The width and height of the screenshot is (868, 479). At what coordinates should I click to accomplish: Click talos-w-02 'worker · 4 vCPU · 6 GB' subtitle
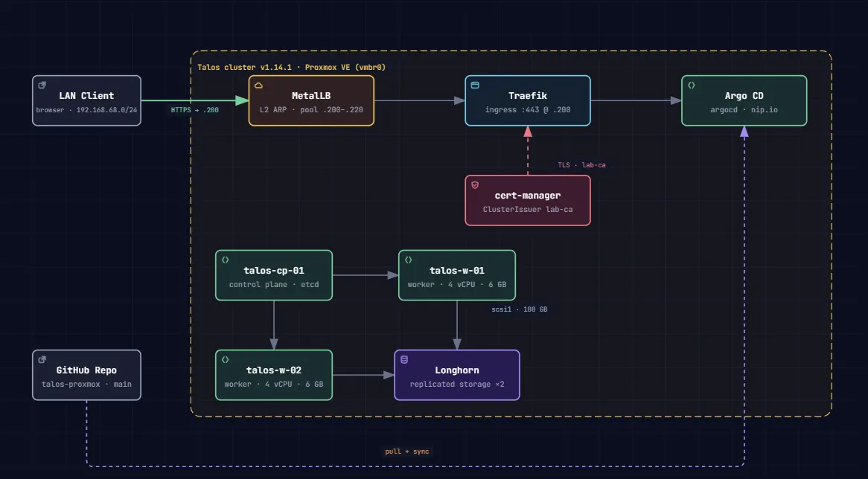tap(274, 384)
